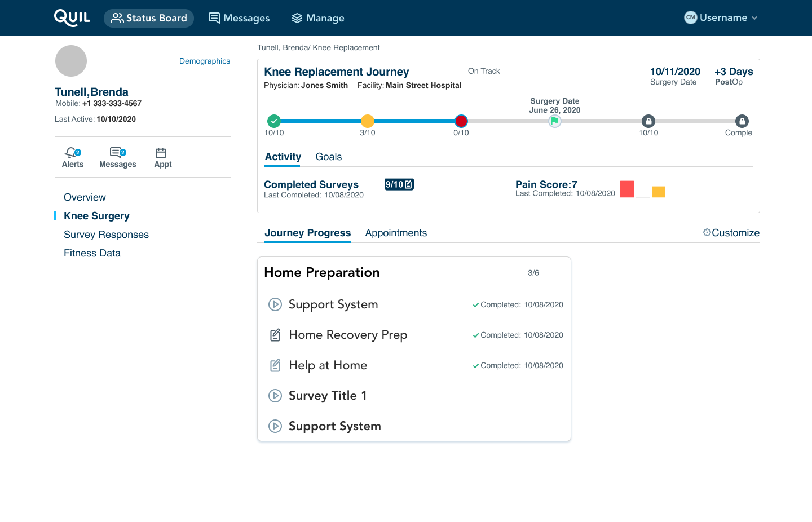Open the Alerts bell icon

72,153
